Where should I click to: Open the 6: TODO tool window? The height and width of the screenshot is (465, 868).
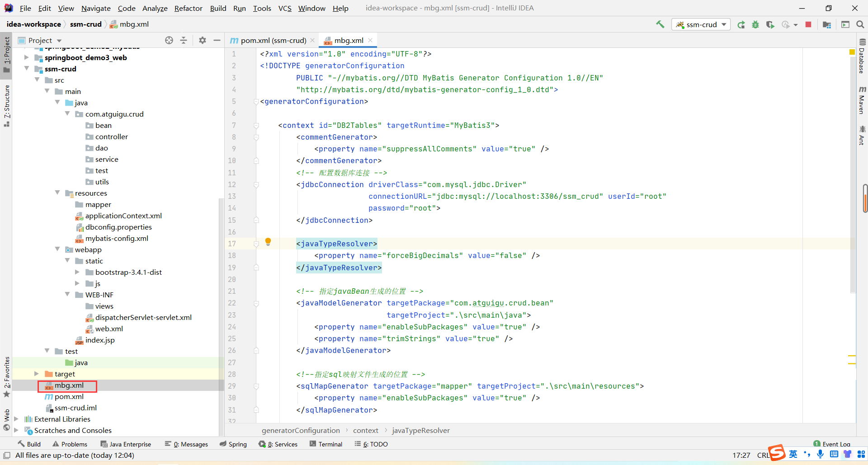click(x=371, y=444)
